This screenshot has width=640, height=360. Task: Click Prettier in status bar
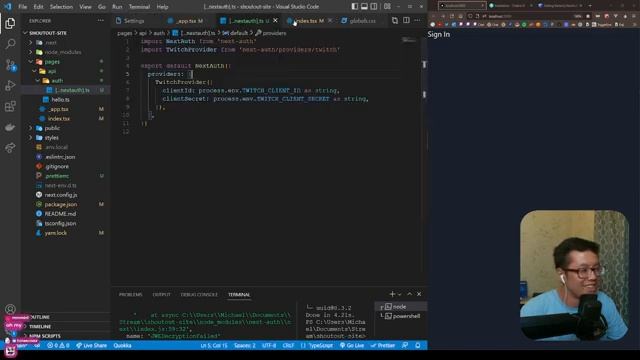click(x=382, y=345)
